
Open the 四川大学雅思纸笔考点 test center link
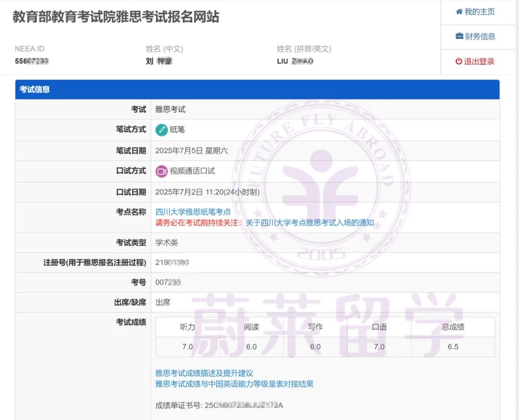193,212
